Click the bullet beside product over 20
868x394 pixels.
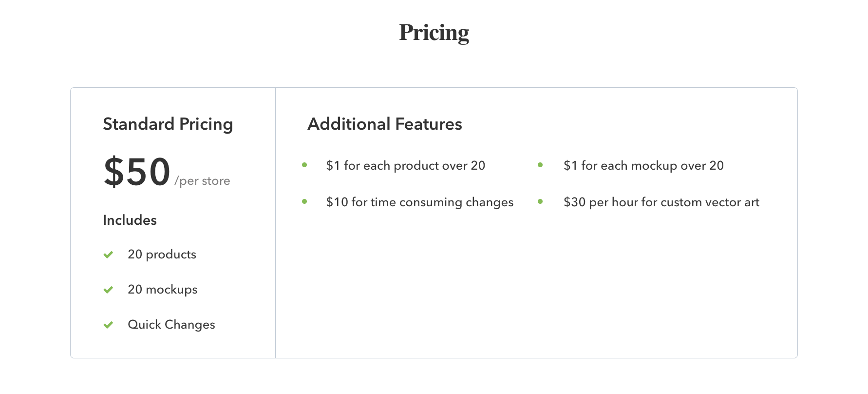304,165
